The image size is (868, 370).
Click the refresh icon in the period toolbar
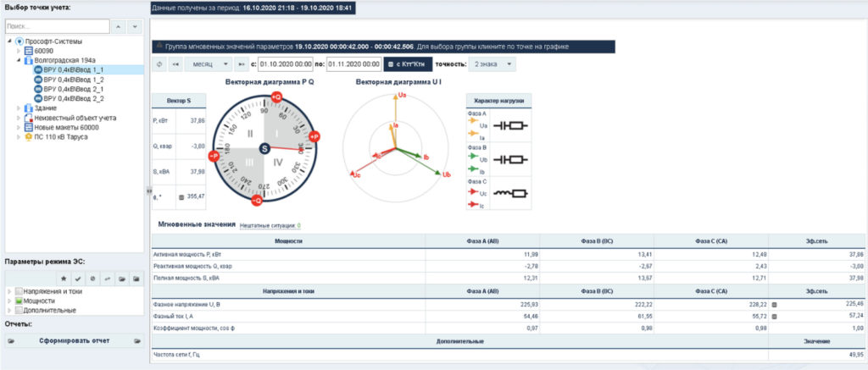[x=159, y=64]
